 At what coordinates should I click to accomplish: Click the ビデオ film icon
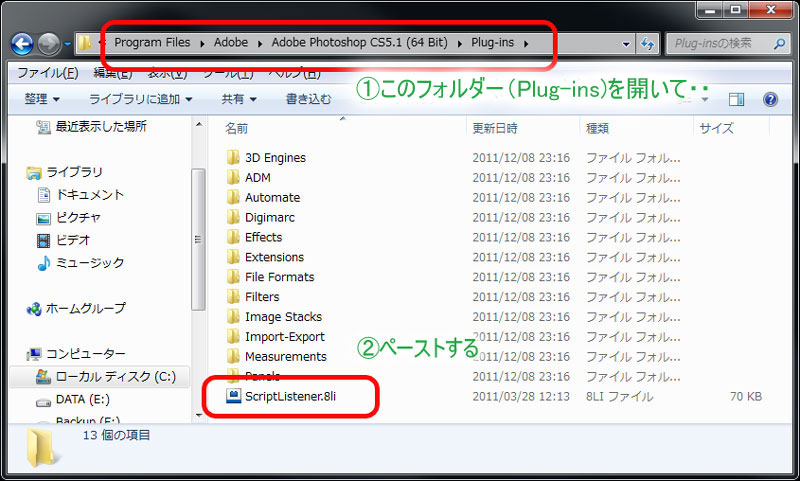[x=44, y=240]
